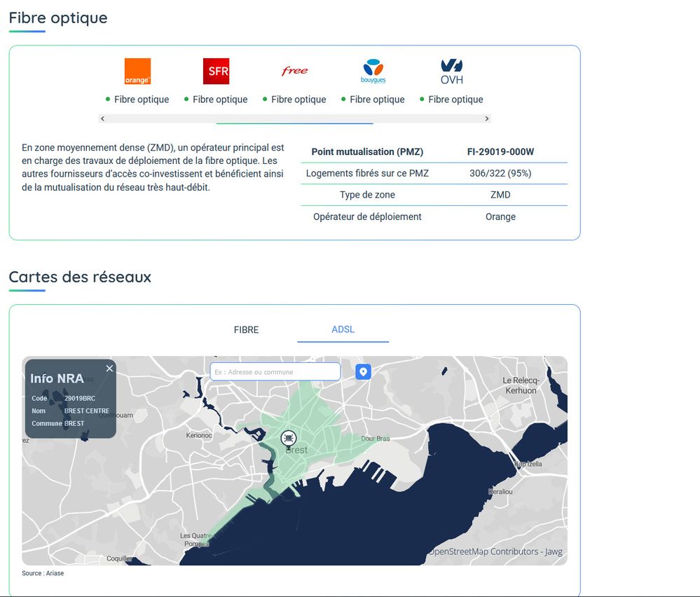Click the Point mutualisation (PMZ) header
700x597 pixels.
pyautogui.click(x=367, y=152)
